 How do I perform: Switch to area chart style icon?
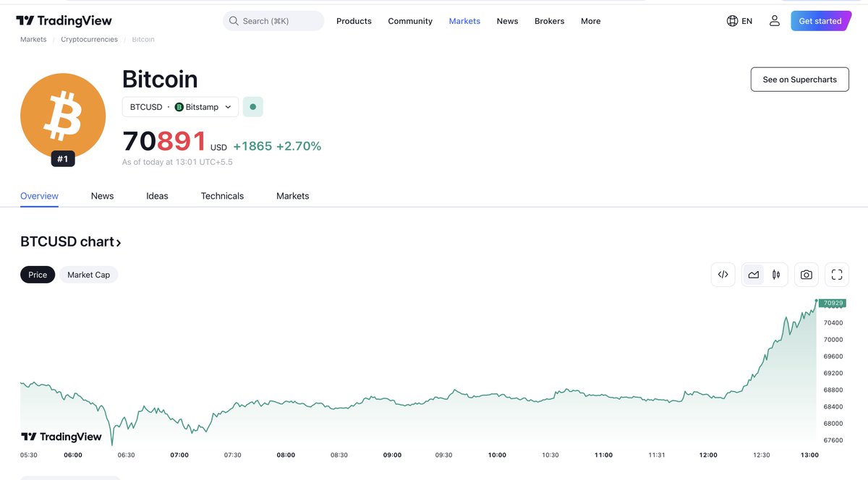point(754,275)
